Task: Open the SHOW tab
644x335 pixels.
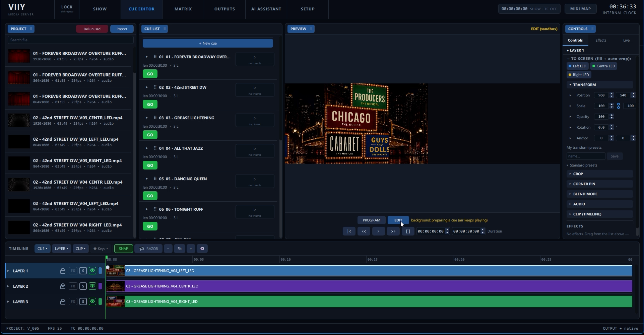Action: (x=100, y=9)
